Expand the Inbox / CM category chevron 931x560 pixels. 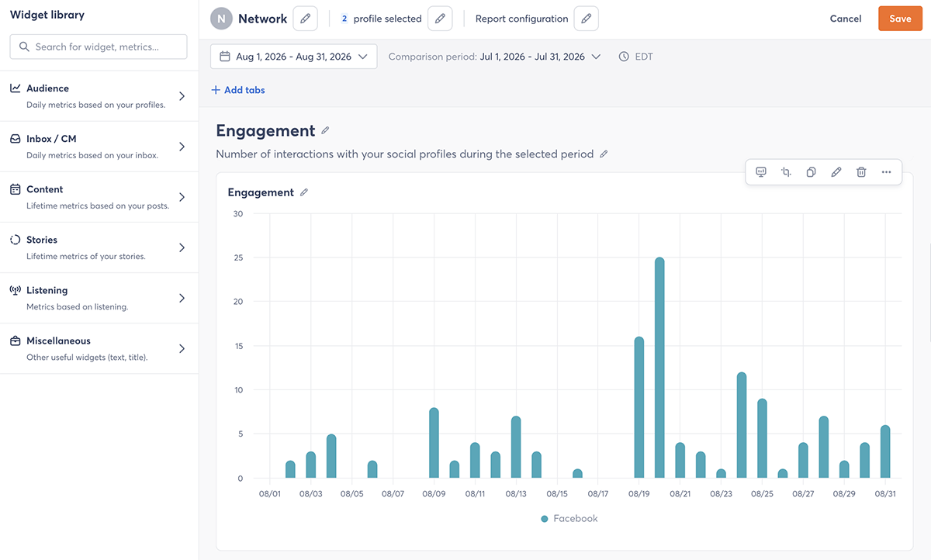tap(182, 147)
